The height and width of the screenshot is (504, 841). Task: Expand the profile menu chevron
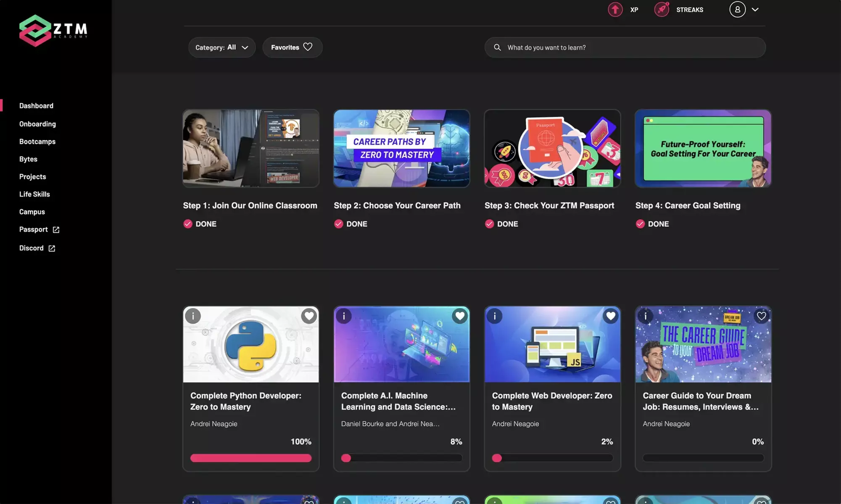755,9
